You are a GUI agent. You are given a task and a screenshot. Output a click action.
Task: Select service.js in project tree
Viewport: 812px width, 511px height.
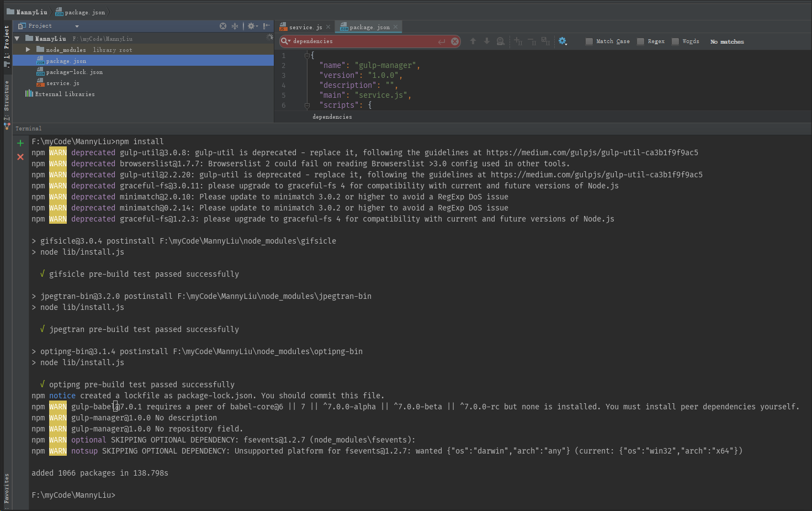pyautogui.click(x=143, y=83)
